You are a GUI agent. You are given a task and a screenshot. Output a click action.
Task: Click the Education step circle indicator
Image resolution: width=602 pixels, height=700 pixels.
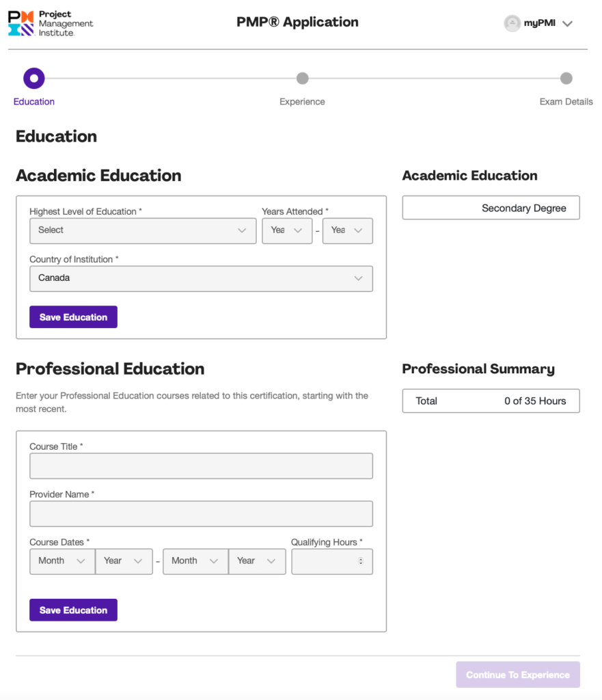tap(34, 79)
